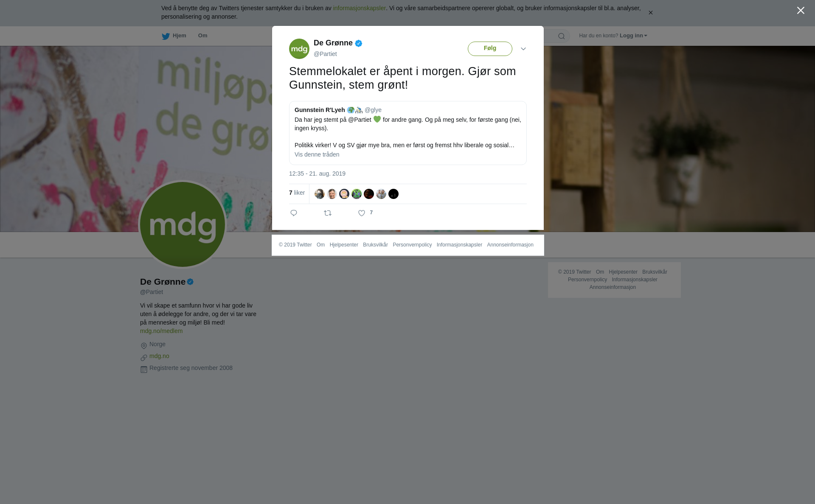
Task: Expand the tweet options chevron menu
Action: pyautogui.click(x=523, y=49)
